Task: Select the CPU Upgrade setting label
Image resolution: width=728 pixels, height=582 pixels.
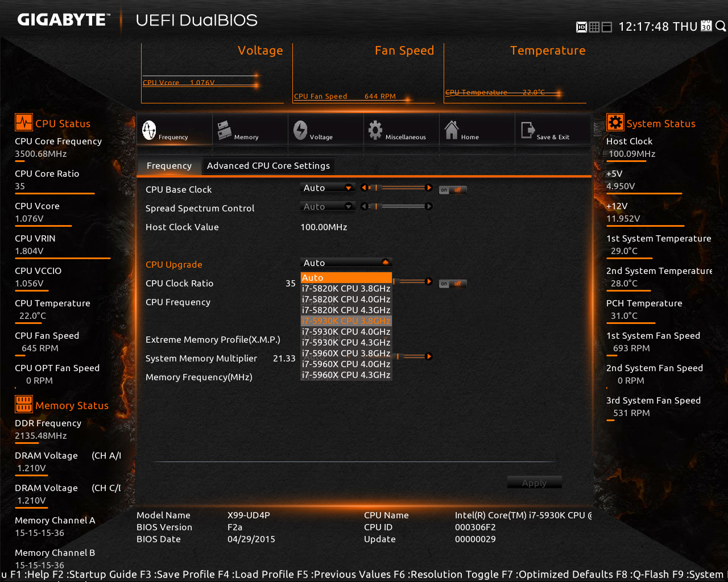Action: pos(174,265)
